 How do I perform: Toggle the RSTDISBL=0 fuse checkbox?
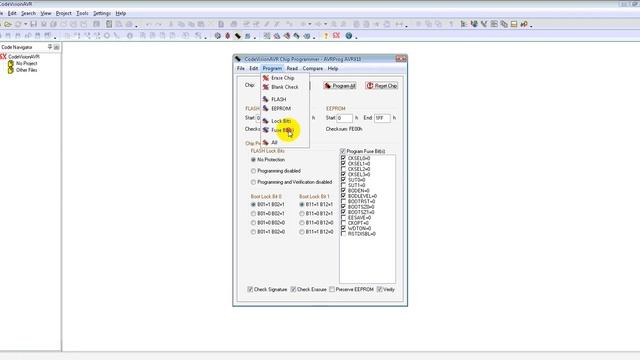(x=343, y=234)
